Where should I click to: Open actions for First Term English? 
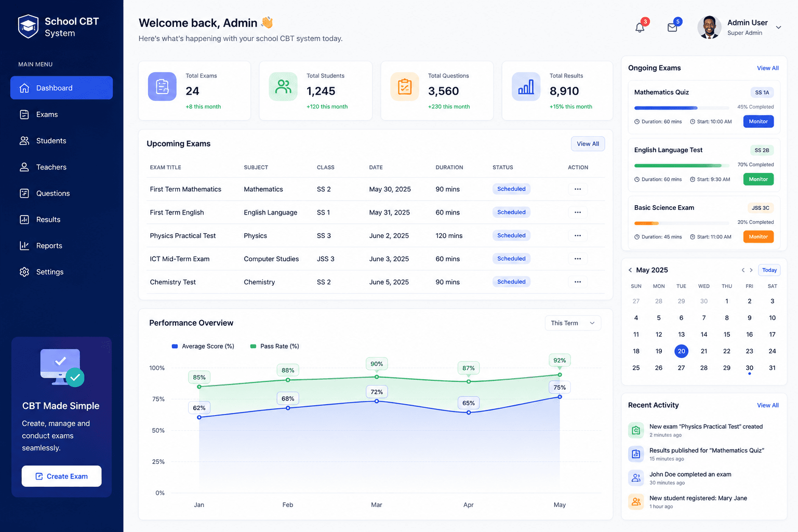[x=578, y=212]
